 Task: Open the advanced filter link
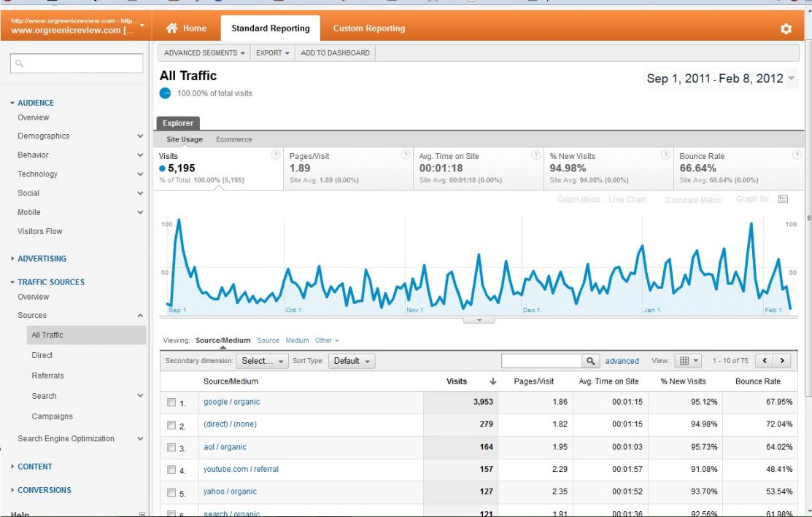pos(622,361)
